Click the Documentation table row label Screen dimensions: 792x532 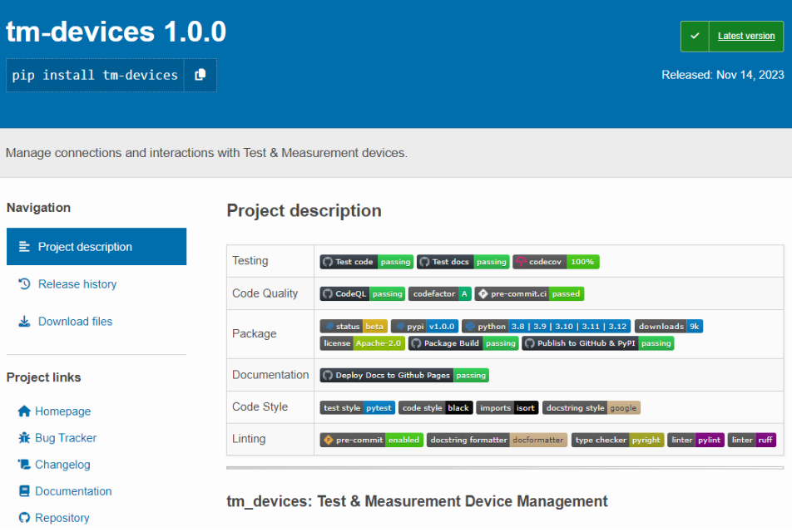[x=270, y=375]
